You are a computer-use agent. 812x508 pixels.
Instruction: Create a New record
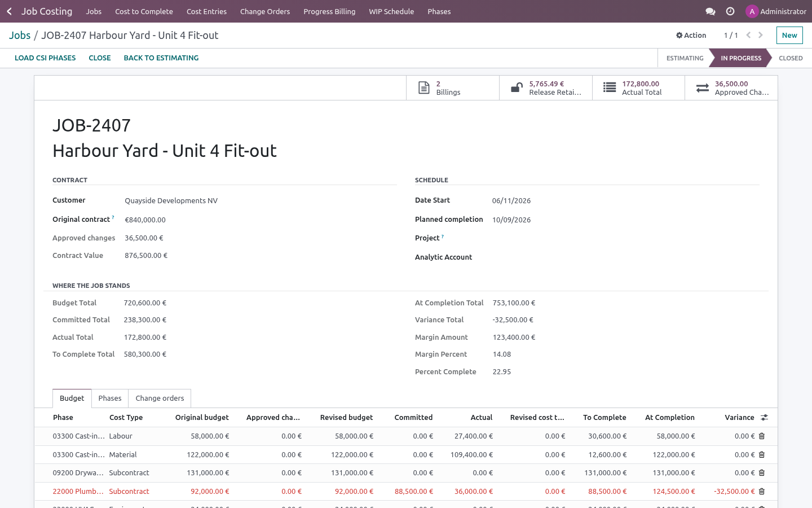(x=789, y=35)
